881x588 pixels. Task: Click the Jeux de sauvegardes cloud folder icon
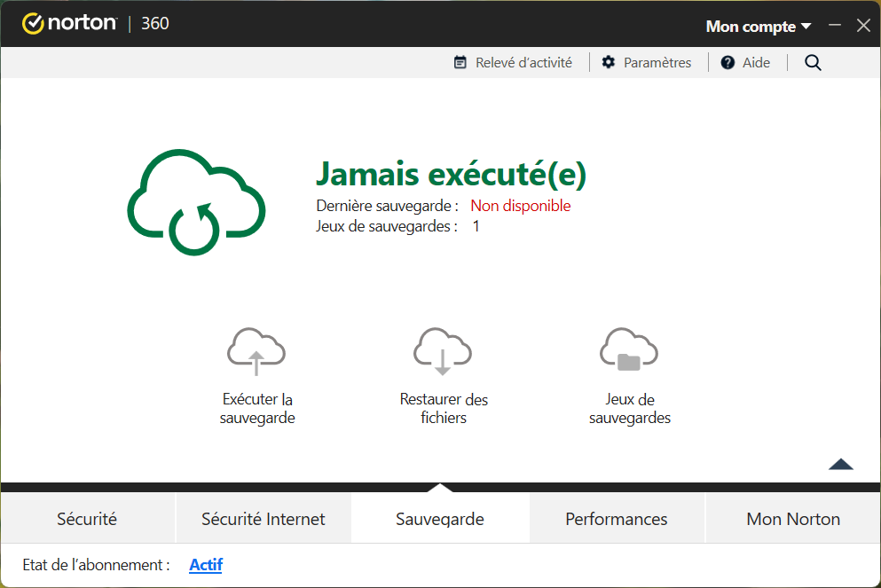point(629,350)
